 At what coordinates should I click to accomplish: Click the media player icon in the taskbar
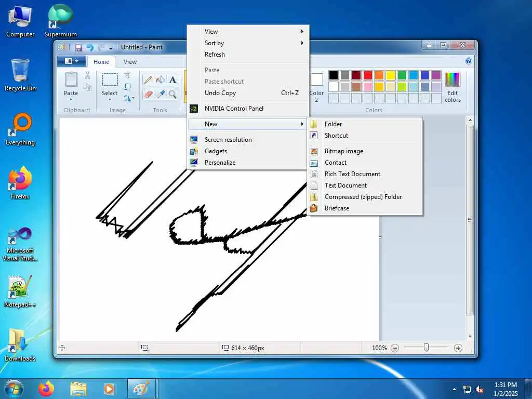[110, 389]
